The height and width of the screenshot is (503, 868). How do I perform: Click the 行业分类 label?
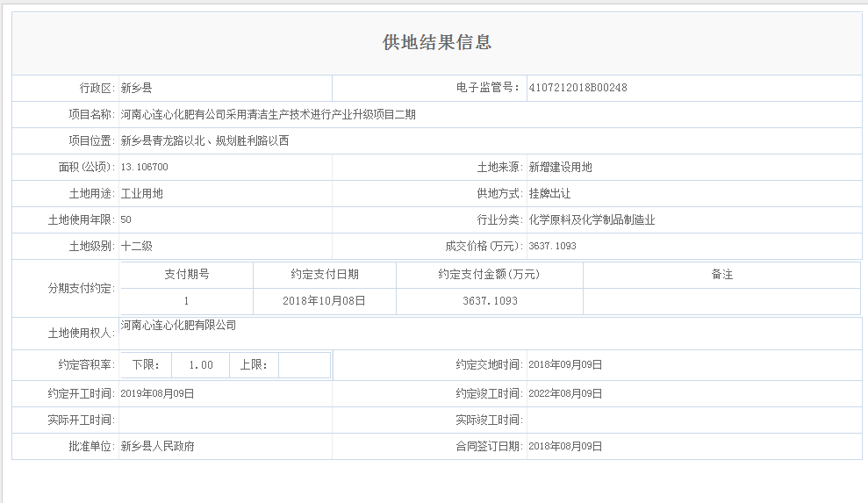(x=500, y=220)
